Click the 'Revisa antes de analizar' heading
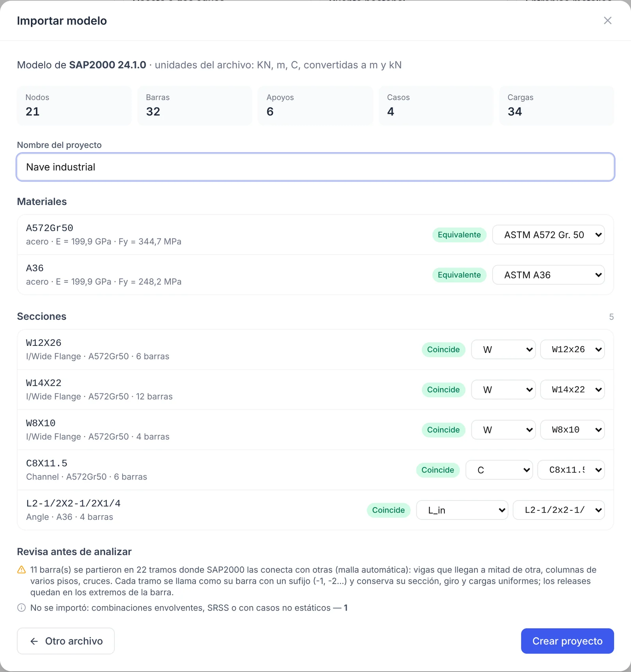The image size is (631, 672). pos(74,552)
